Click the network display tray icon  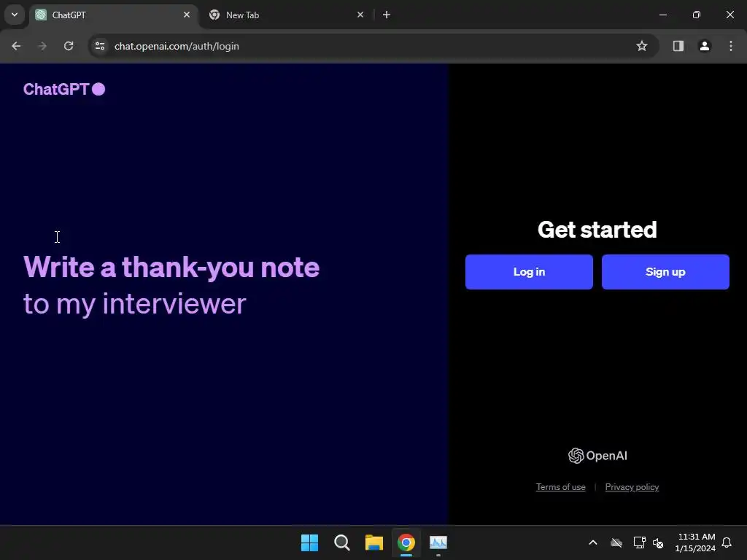(639, 542)
